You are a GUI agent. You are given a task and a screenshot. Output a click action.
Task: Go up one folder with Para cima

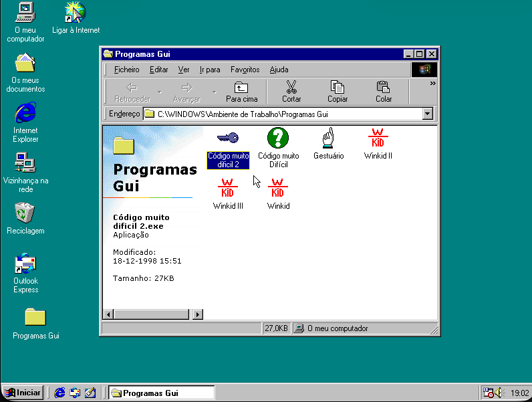(241, 91)
